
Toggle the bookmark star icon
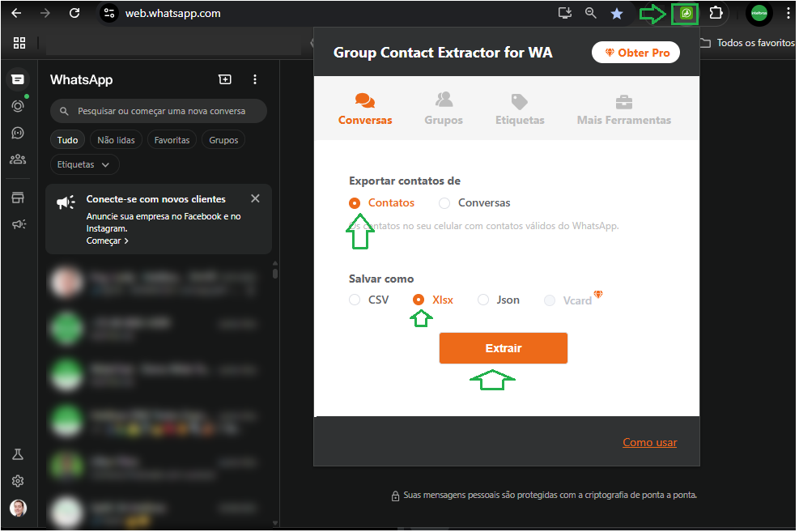(x=617, y=14)
